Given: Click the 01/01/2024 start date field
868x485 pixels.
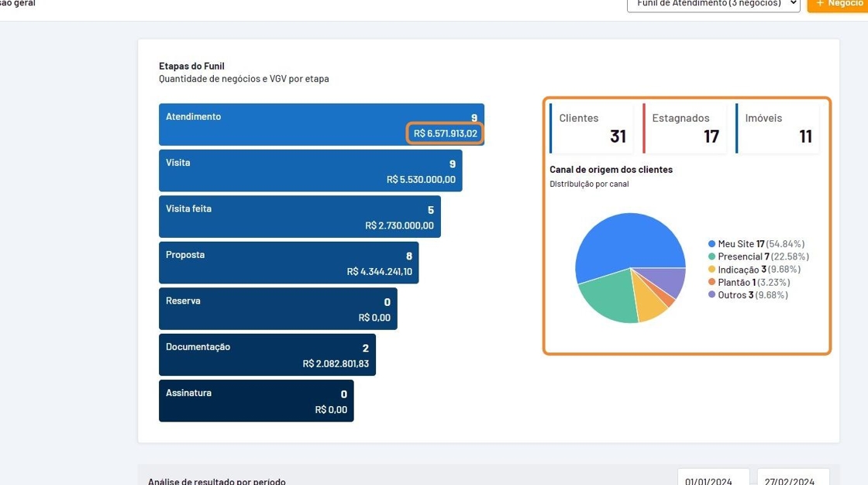Looking at the screenshot, I should point(712,480).
